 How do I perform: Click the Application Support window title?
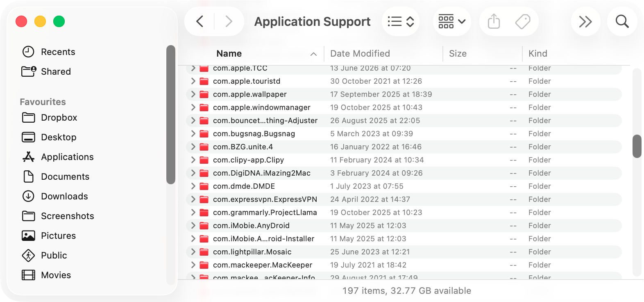tap(313, 21)
